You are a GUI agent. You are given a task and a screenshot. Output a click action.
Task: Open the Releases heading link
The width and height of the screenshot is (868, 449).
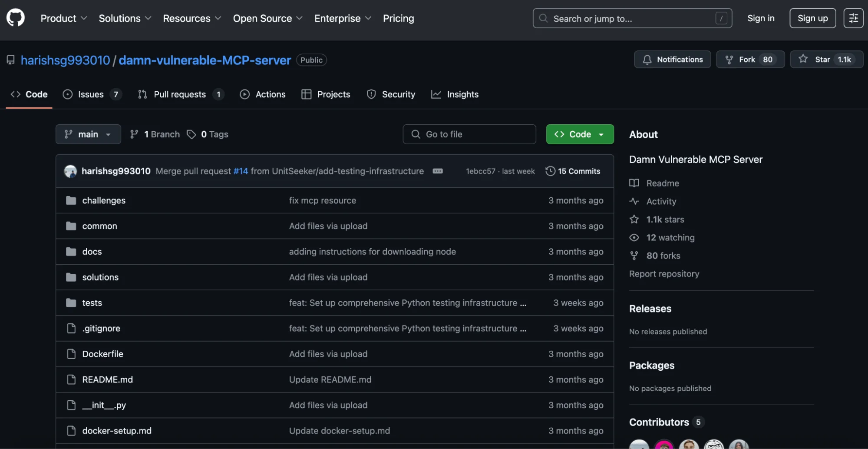(650, 309)
